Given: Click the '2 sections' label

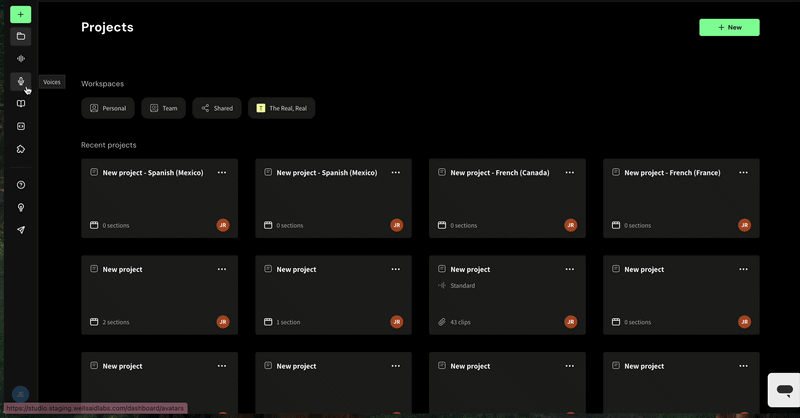Looking at the screenshot, I should 116,322.
